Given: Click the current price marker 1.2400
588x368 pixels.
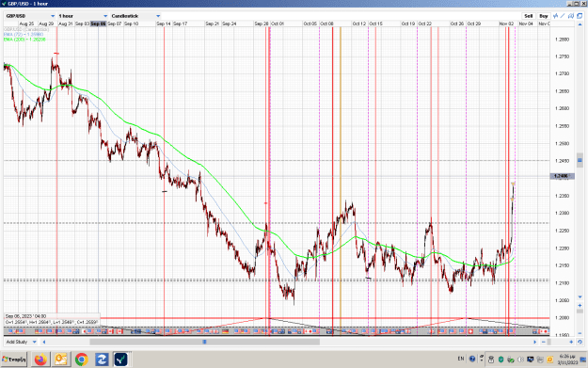Looking at the screenshot, I should [562, 176].
